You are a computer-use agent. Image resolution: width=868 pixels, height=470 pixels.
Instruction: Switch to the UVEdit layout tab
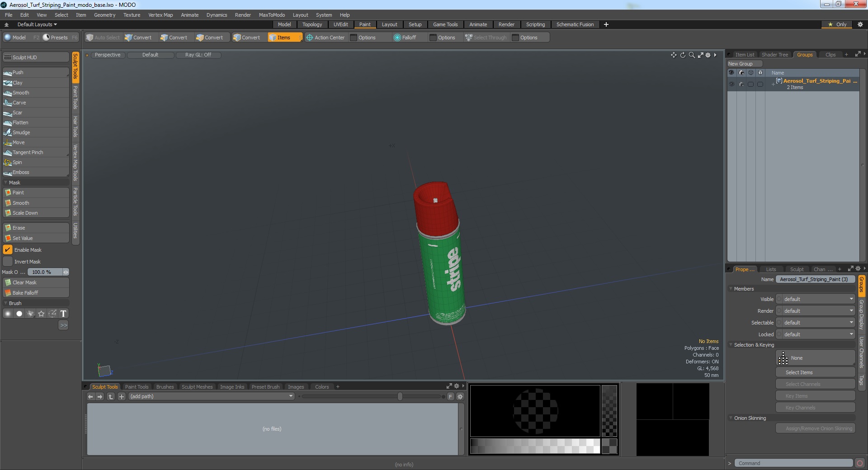pos(340,24)
